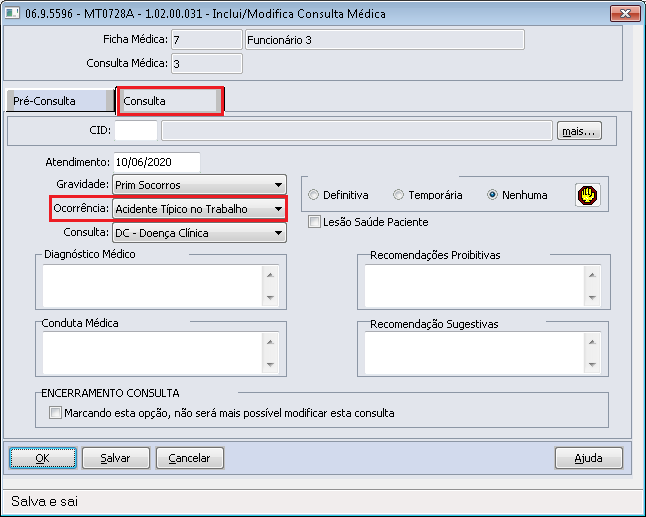Click Conduta Médica scrollbar down arrow
This screenshot has width=646, height=517.
tap(270, 364)
